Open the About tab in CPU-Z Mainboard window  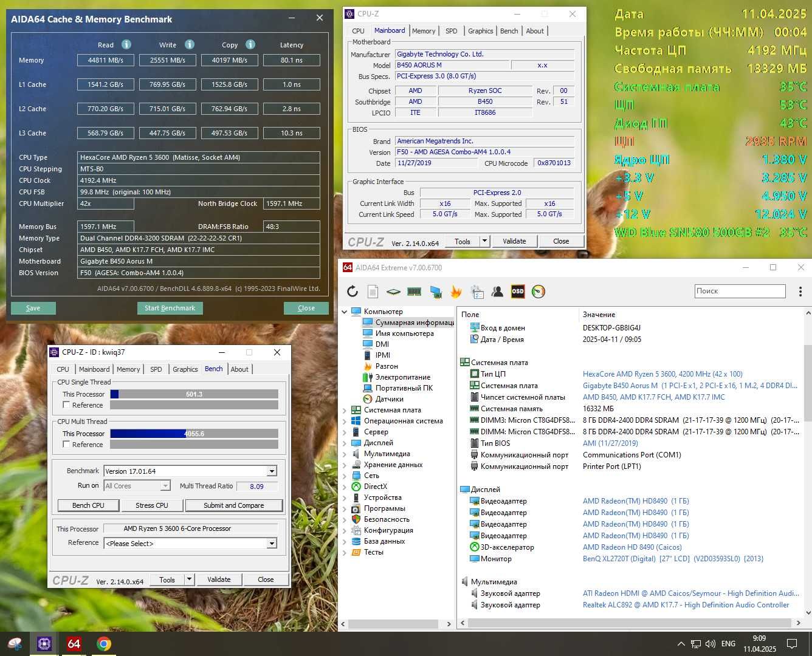coord(535,31)
